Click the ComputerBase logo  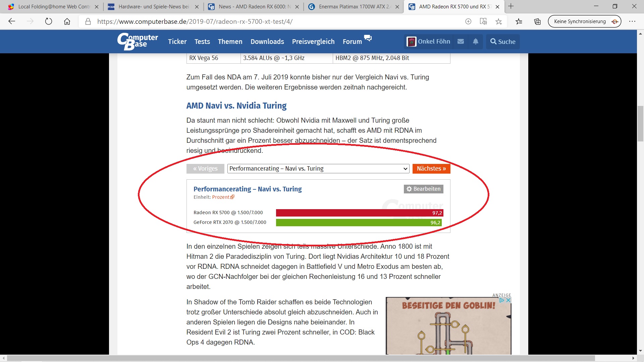point(138,42)
